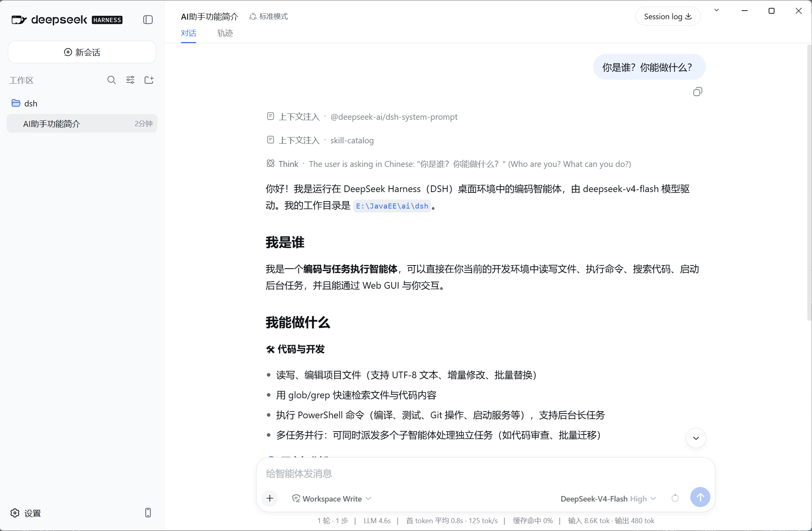Send message with the arrow button
This screenshot has height=531, width=812.
[x=700, y=497]
